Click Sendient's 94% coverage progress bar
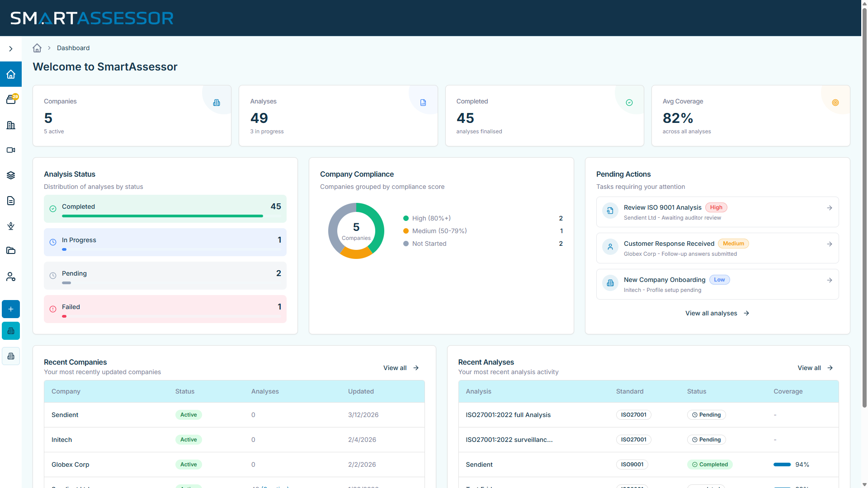The height and width of the screenshot is (488, 868). [782, 465]
